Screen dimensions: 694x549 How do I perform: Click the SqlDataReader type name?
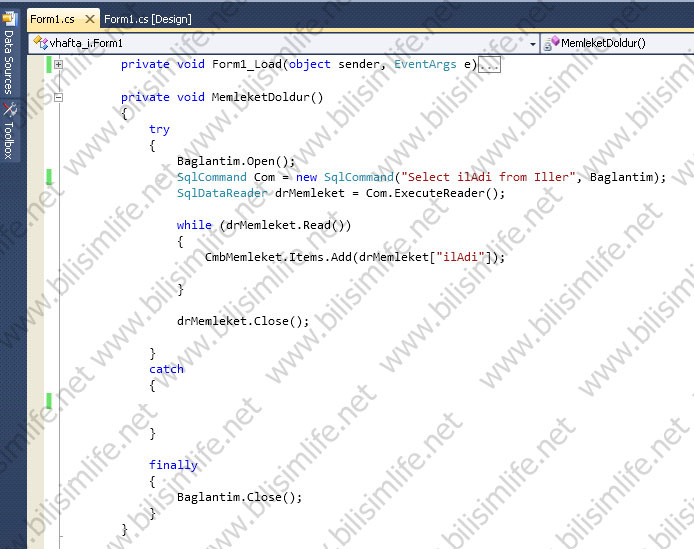pyautogui.click(x=222, y=193)
